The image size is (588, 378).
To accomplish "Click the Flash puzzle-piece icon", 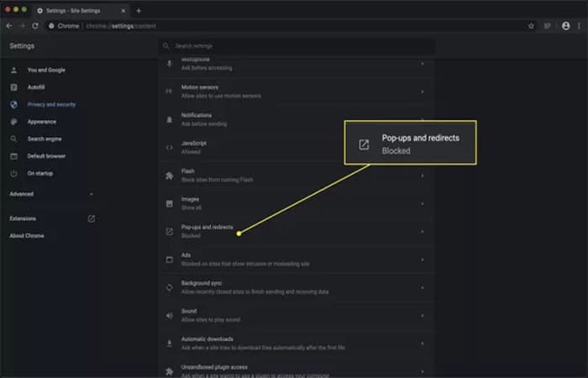I will 170,176.
